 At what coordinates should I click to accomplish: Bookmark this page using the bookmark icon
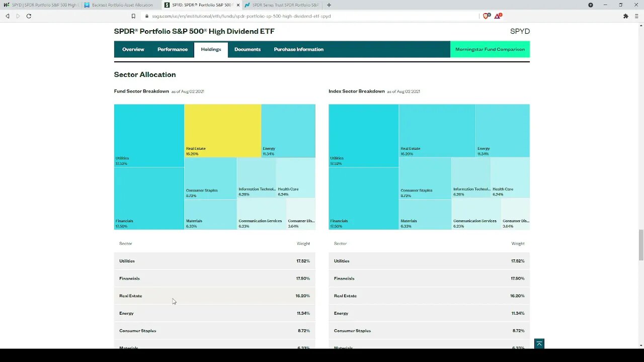tap(133, 16)
